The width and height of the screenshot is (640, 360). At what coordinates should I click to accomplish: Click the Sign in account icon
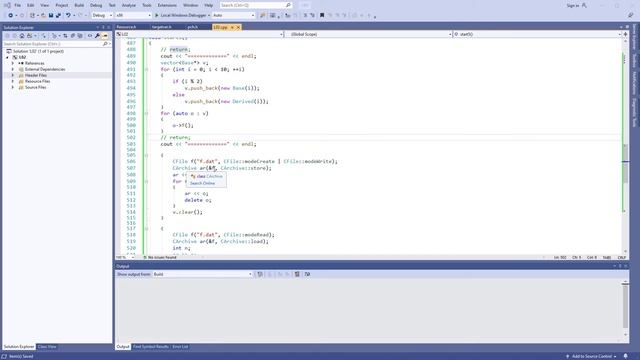pyautogui.click(x=584, y=5)
